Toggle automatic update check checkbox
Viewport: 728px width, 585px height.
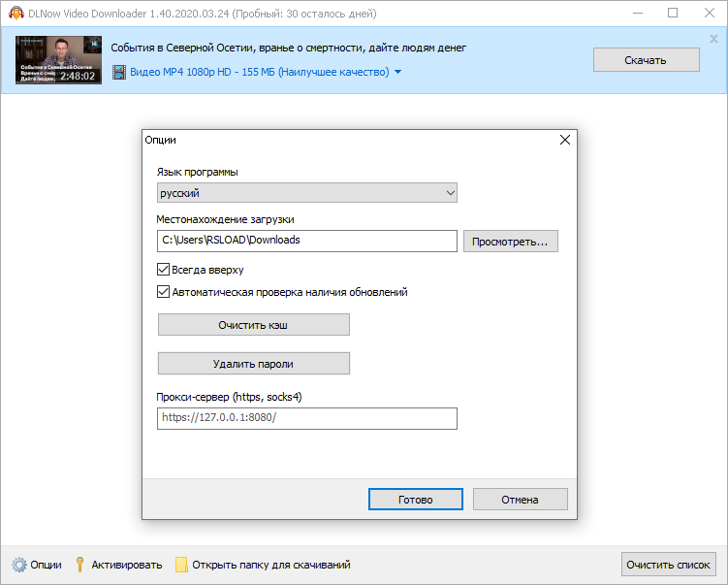point(163,292)
